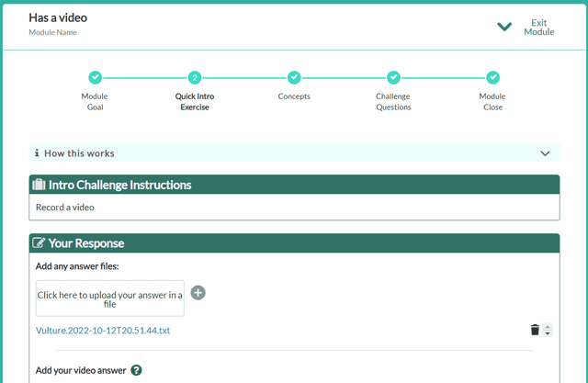The image size is (588, 383).
Task: Click the plus icon to add file
Action: tap(198, 293)
